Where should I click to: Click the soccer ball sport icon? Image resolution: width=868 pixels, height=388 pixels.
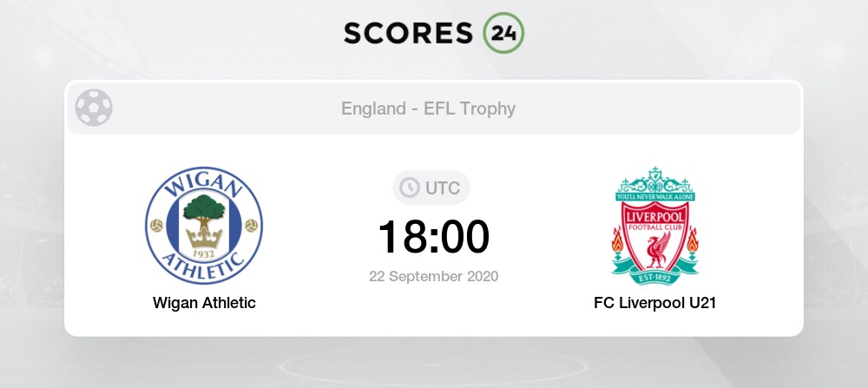pos(94,108)
